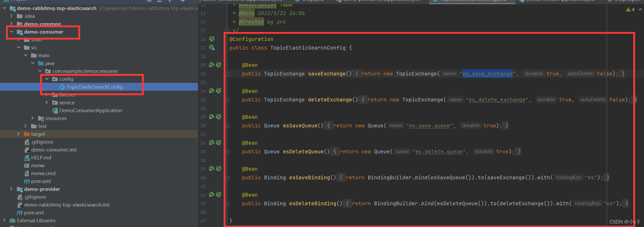Collapse the main folder arrow
This screenshot has width=644, height=227.
26,55
